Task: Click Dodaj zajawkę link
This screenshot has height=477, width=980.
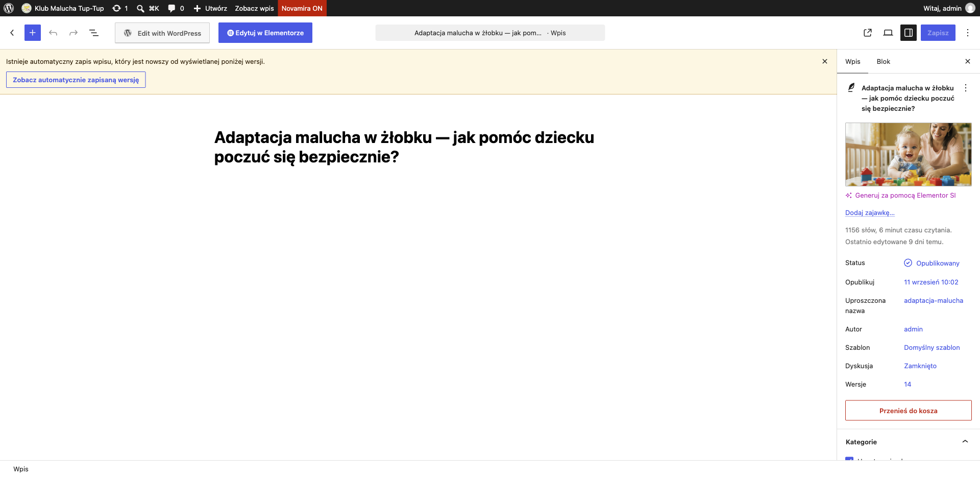Action: (870, 213)
